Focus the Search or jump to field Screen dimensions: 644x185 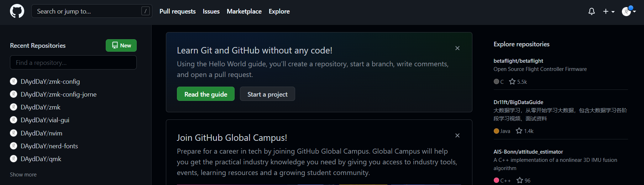(x=92, y=11)
